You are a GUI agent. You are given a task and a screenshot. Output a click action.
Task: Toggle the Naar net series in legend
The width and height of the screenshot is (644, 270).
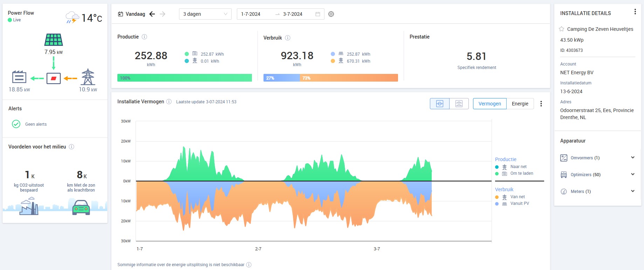point(518,167)
